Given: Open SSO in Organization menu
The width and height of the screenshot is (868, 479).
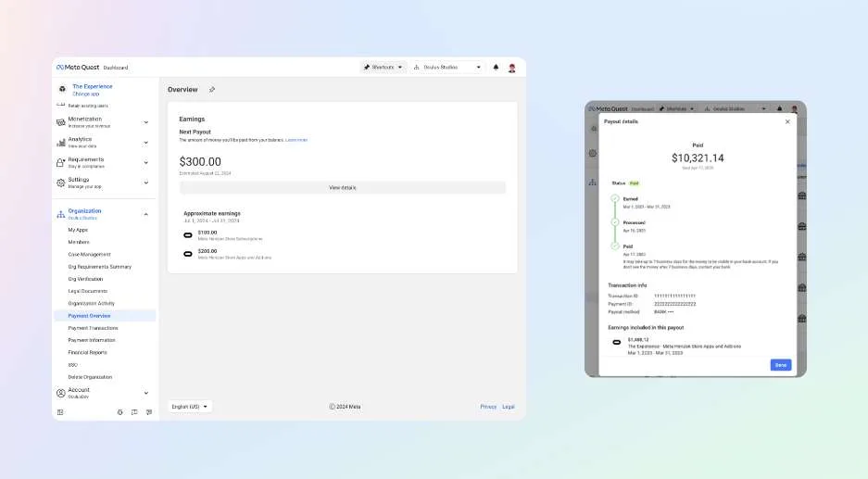Looking at the screenshot, I should [72, 365].
